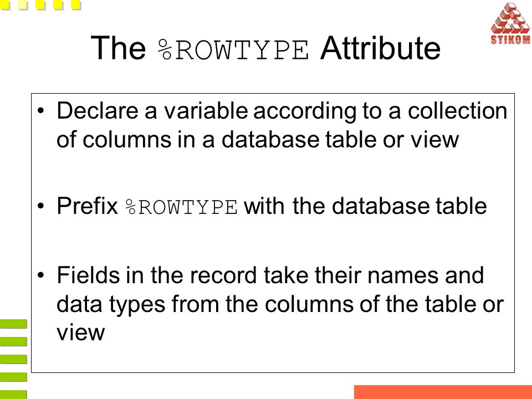Image resolution: width=532 pixels, height=399 pixels.
Task: Click the first yellow square at top
Action: pos(5,4)
